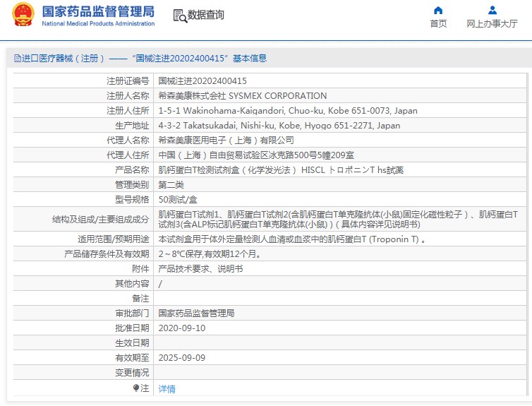Click the national emblem logo
The width and height of the screenshot is (532, 406).
click(23, 15)
